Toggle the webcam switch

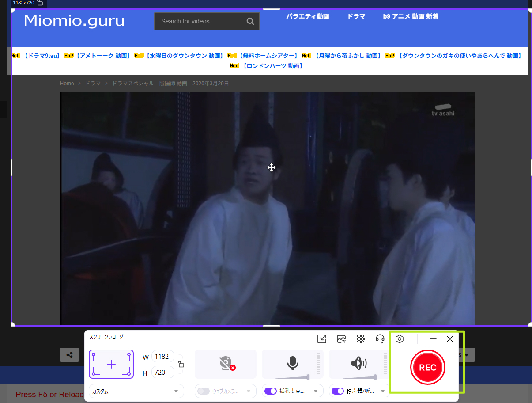pos(204,391)
